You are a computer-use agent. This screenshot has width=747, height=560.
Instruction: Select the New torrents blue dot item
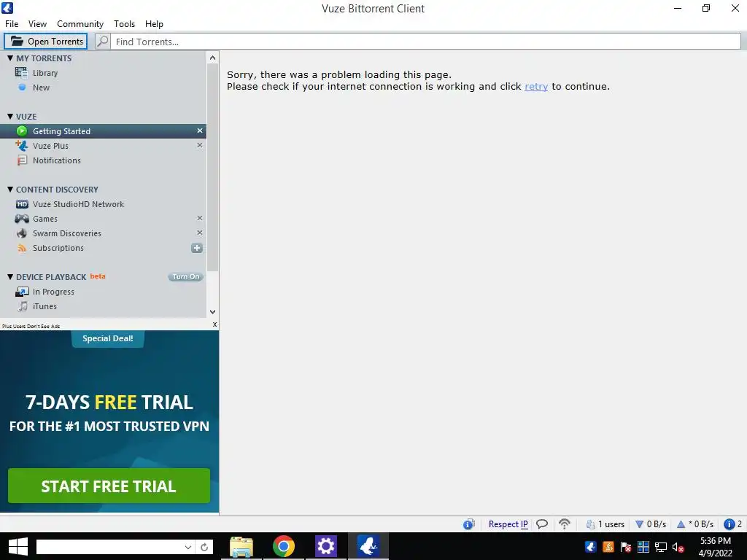click(x=22, y=87)
